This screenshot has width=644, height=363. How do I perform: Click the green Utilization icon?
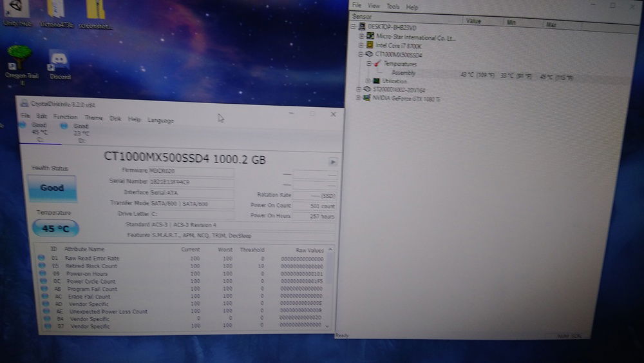(x=376, y=81)
